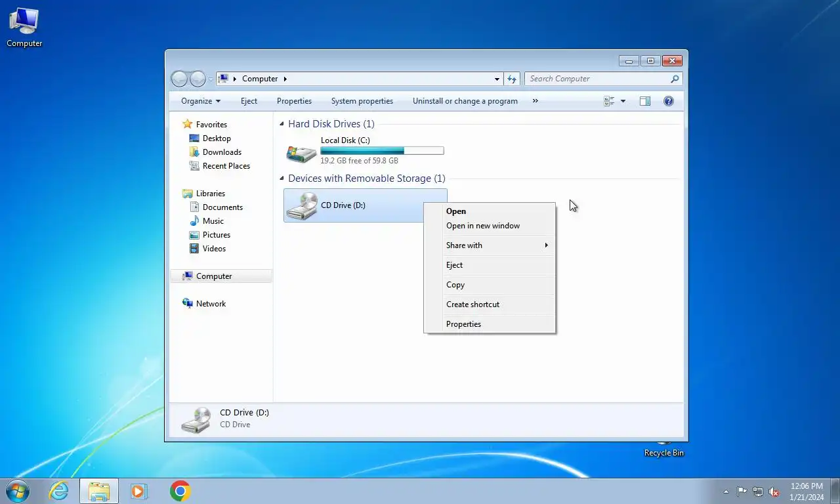The image size is (840, 504).
Task: Choose Open in new window
Action: [x=490, y=226]
